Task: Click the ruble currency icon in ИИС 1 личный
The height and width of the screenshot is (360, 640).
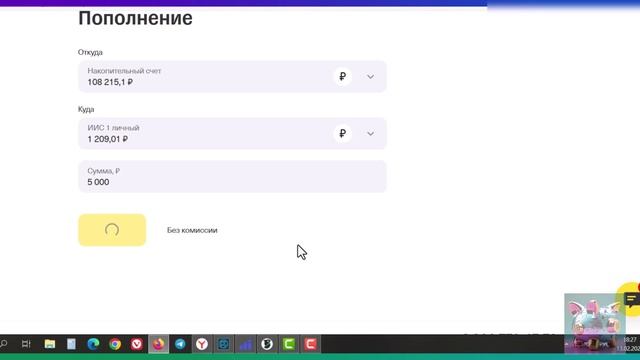Action: (x=342, y=133)
